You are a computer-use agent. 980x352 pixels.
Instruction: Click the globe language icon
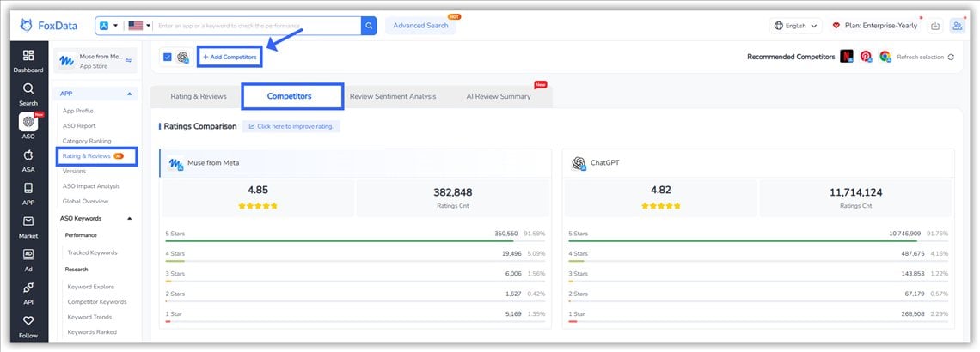pos(778,26)
